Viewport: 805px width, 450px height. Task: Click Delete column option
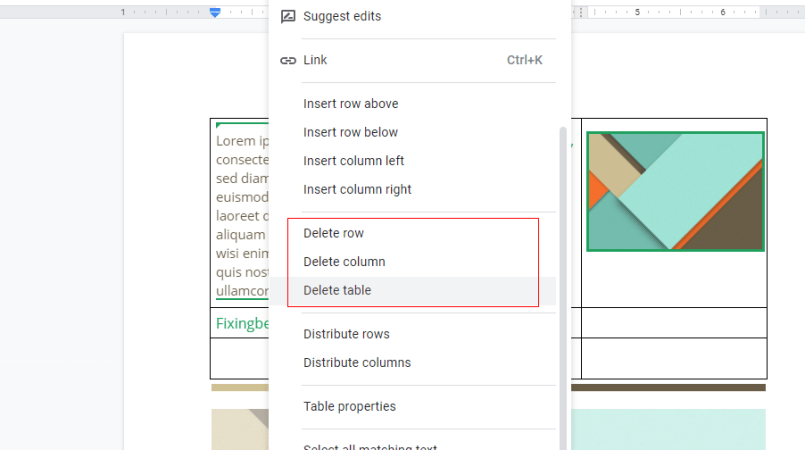pyautogui.click(x=344, y=262)
